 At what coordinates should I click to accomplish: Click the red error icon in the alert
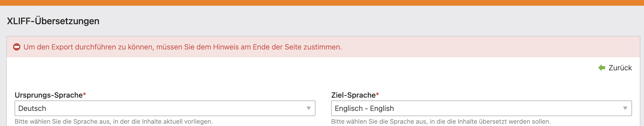17,47
